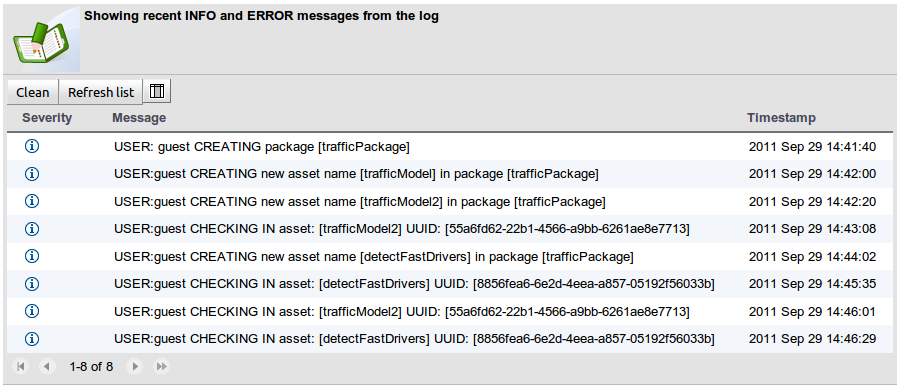
Task: Go to next page of log
Action: point(134,366)
